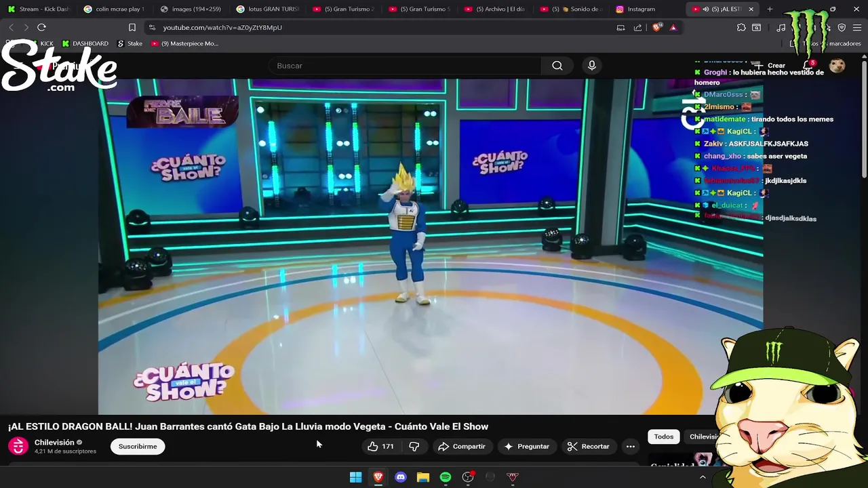
Task: Open the Windows Start menu
Action: [x=355, y=477]
